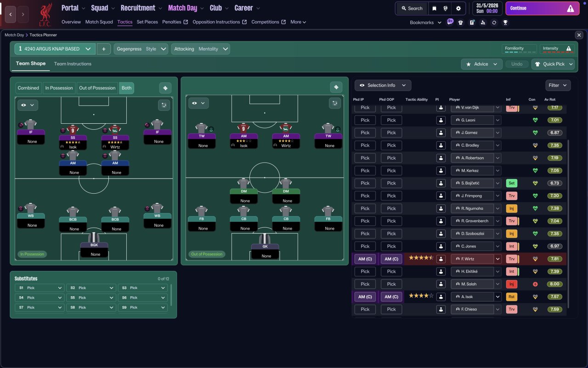Screen dimensions: 588x368
Task: Click the 31/5/2026 date and time box
Action: pyautogui.click(x=486, y=8)
